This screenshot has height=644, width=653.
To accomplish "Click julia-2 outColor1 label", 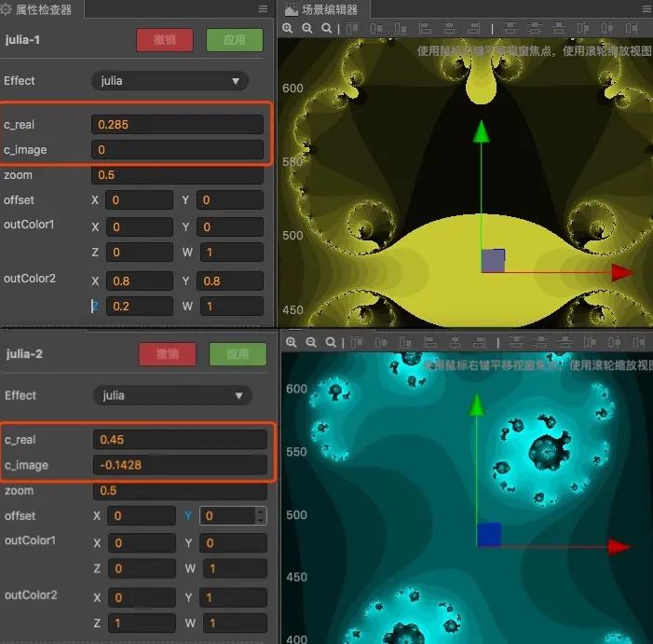I will [x=31, y=541].
